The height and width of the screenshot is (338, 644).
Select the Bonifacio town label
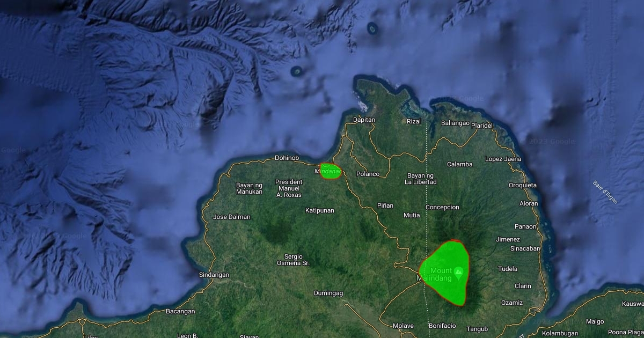[442, 326]
